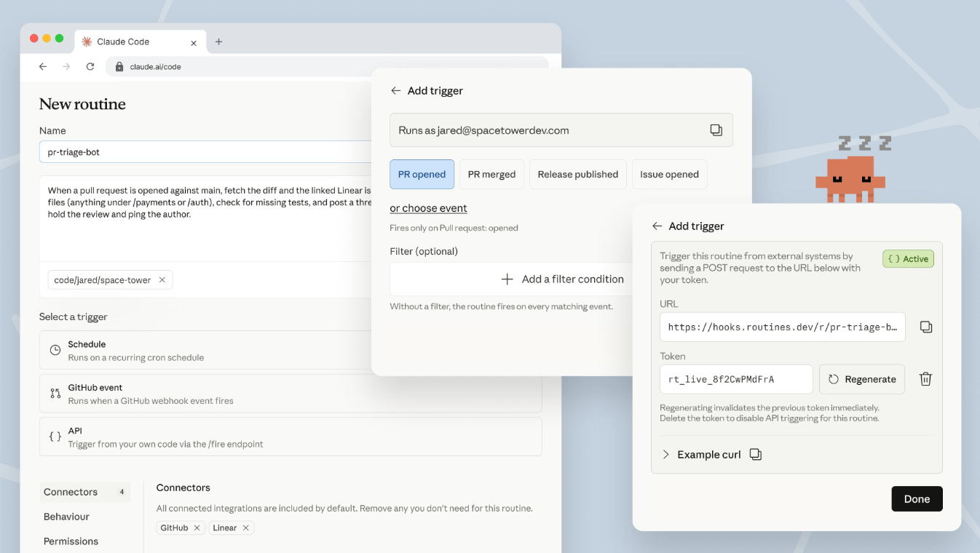Open a new browser tab with plus
Image resolution: width=980 pixels, height=553 pixels.
(218, 41)
